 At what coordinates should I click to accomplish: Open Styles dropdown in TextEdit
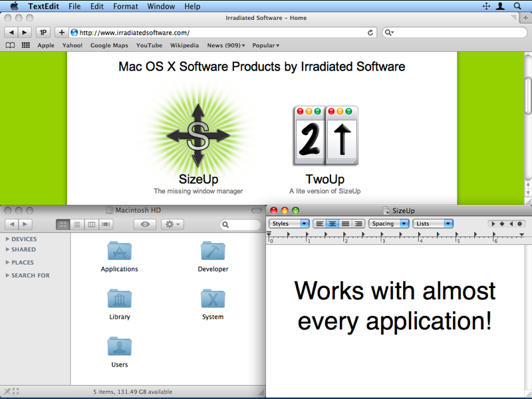(x=289, y=223)
